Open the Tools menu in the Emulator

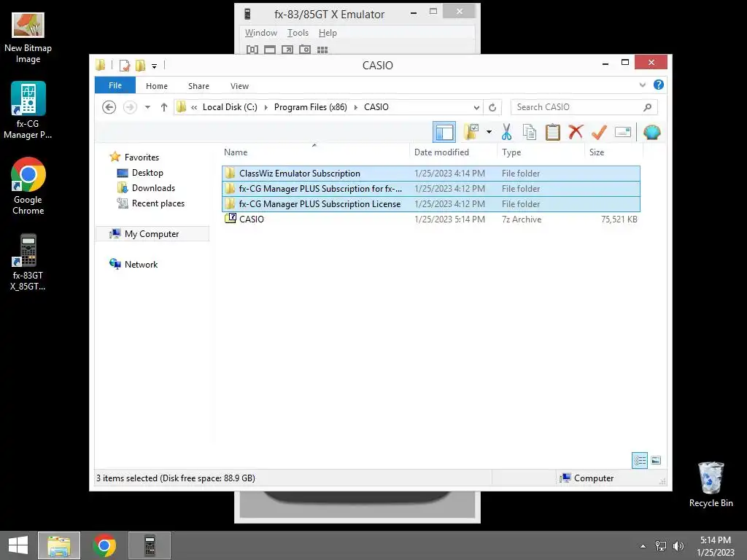click(298, 32)
